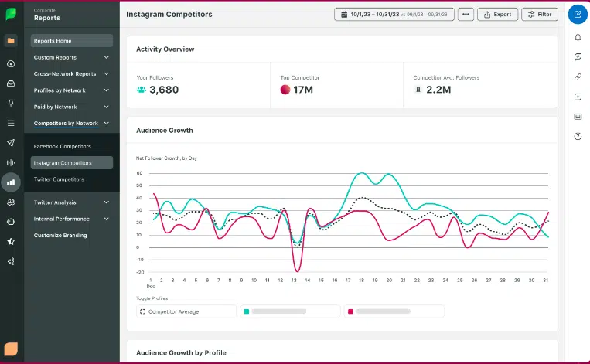Open the connected nodes icon

coord(11,261)
